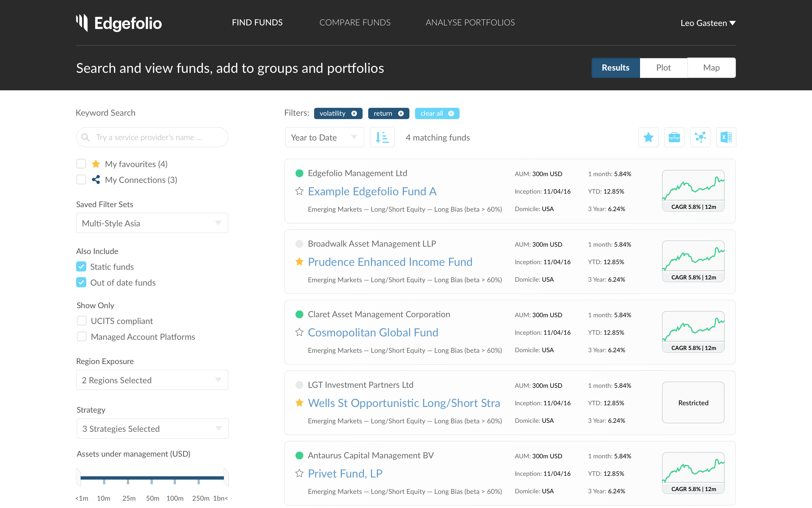
Task: Unfavourite Prudence Enhanced Income Fund star
Action: 299,262
